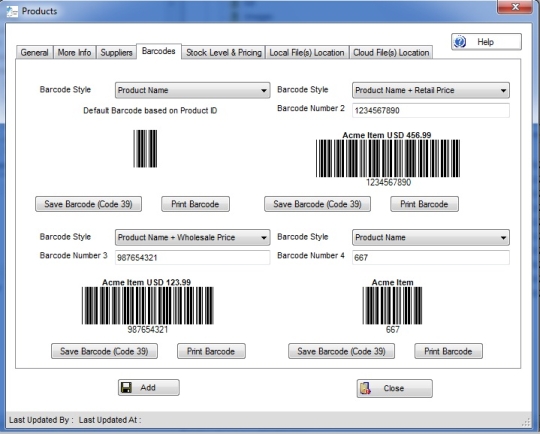Screen dimensions: 540x434
Task: Click the Barcode Number 3 input field
Action: (193, 258)
